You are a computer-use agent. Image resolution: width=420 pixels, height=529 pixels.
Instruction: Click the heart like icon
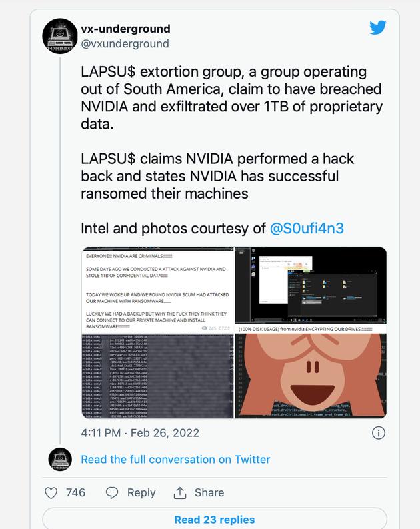pos(51,493)
